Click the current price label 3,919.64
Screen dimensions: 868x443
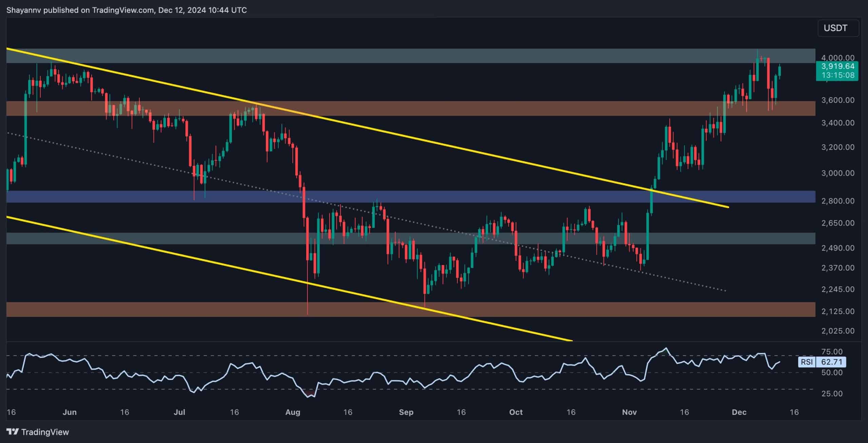(837, 66)
